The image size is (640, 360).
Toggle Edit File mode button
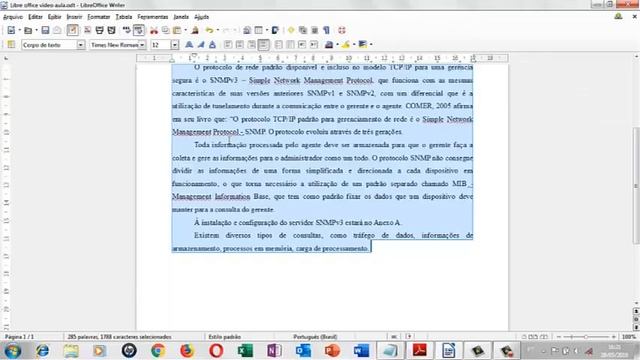(x=73, y=30)
